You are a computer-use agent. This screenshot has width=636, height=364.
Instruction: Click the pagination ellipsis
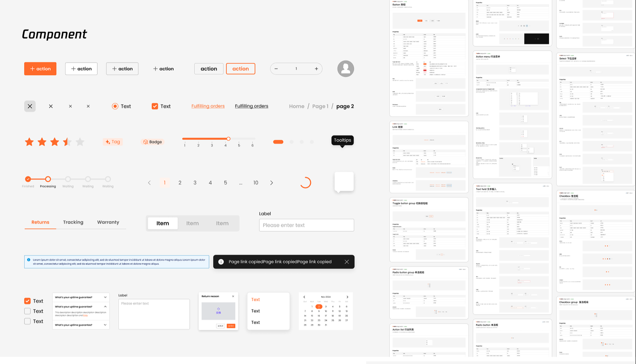point(241,183)
